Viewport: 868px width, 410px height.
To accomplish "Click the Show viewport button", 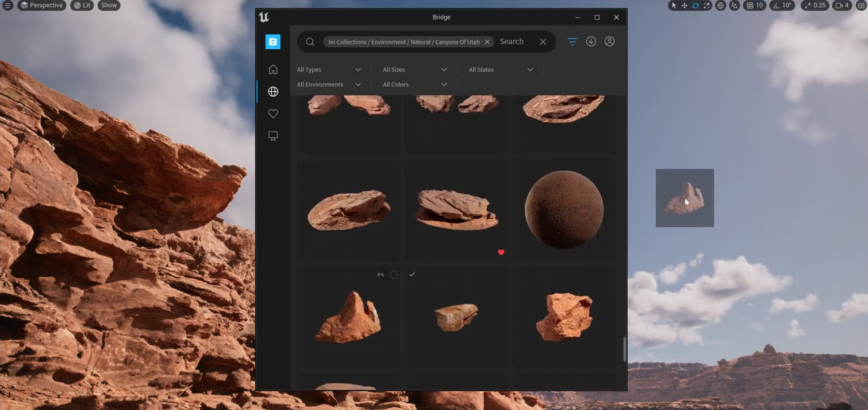I will 109,5.
